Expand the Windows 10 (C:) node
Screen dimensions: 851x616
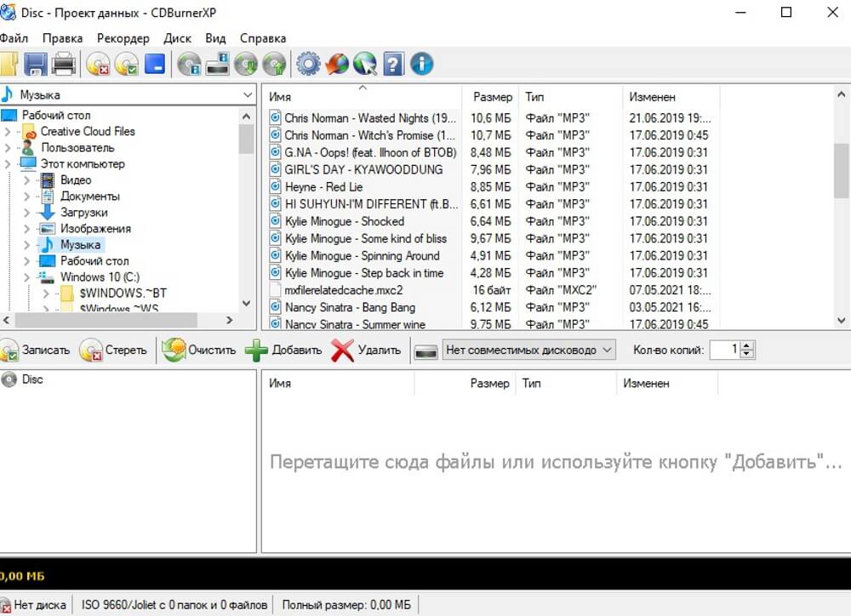pyautogui.click(x=26, y=277)
